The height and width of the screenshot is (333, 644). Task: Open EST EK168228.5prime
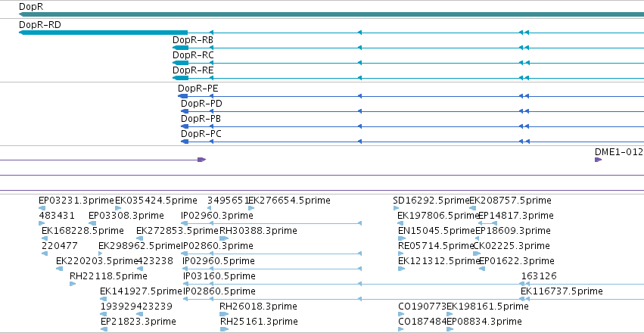(x=82, y=231)
